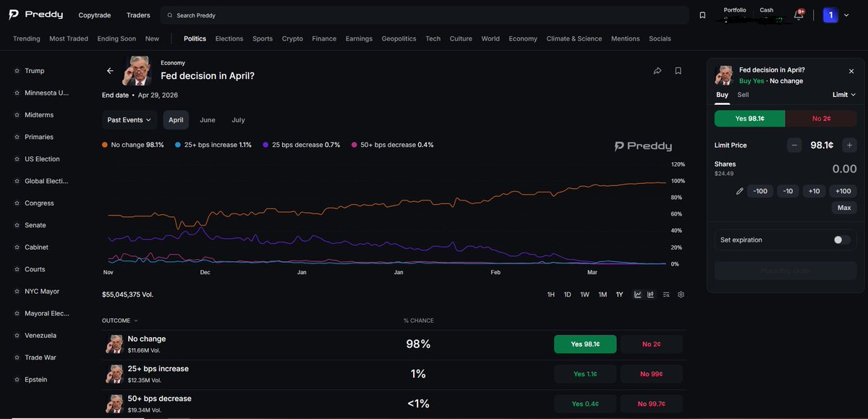The image size is (868, 419).
Task: Share the Fed decision market
Action: pyautogui.click(x=658, y=71)
